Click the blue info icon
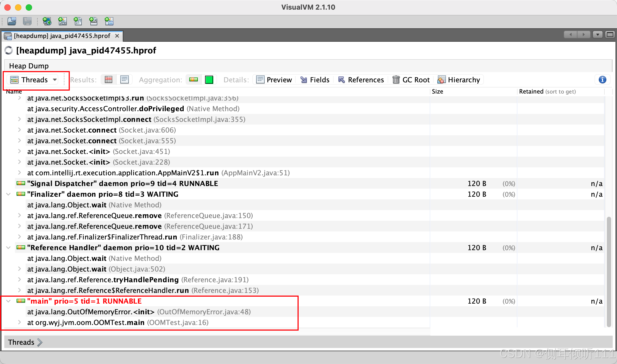 coord(602,80)
